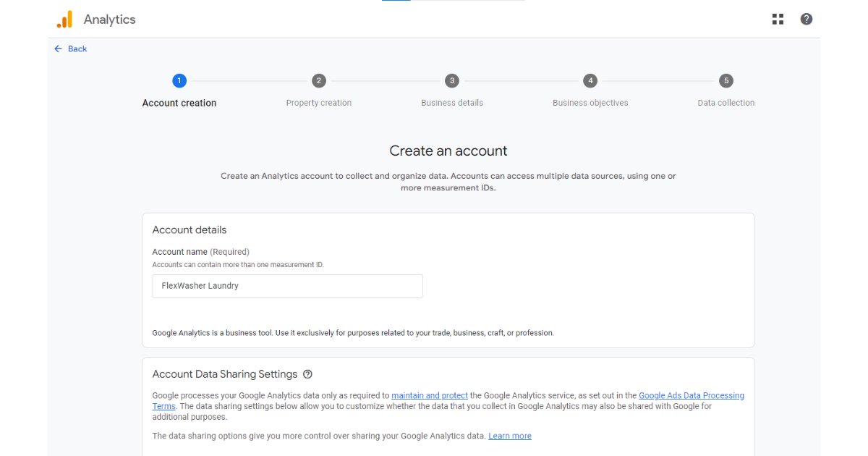Click the Account creation step label

click(179, 103)
